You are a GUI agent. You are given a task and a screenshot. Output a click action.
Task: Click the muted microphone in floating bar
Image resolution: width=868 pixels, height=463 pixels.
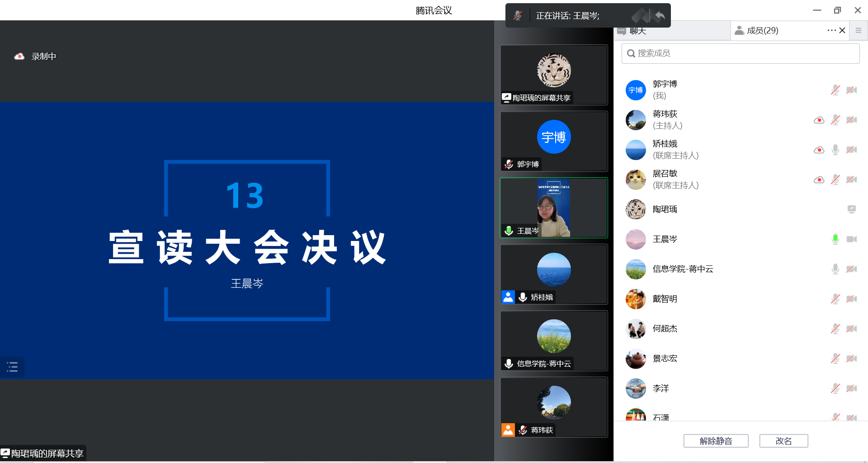pyautogui.click(x=518, y=16)
